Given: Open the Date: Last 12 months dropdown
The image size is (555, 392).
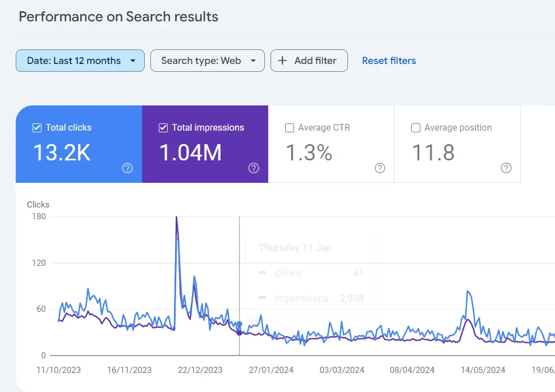Looking at the screenshot, I should tap(80, 61).
